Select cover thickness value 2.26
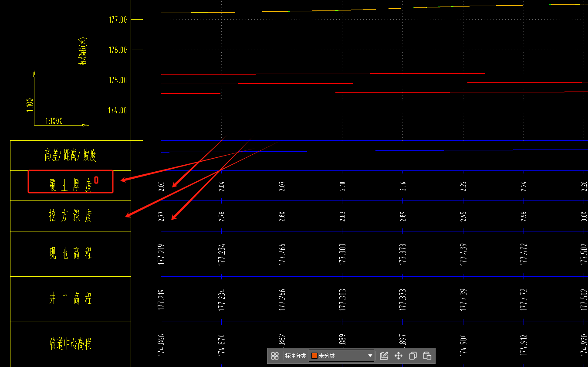 [584, 186]
